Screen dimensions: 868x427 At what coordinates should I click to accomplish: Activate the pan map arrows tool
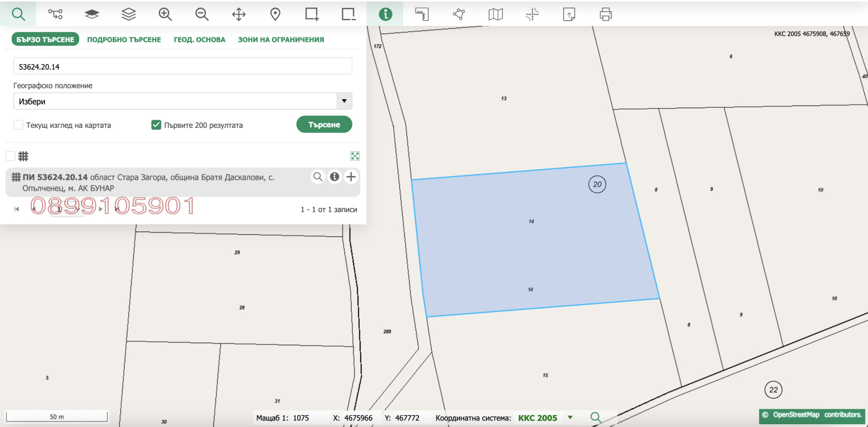[x=239, y=14]
